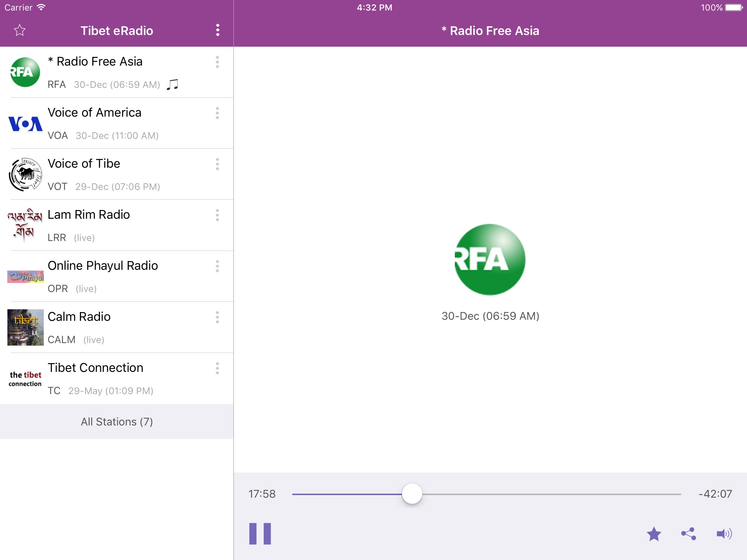Toggle favorites filter star in header
Image resolution: width=747 pixels, height=560 pixels.
tap(20, 30)
